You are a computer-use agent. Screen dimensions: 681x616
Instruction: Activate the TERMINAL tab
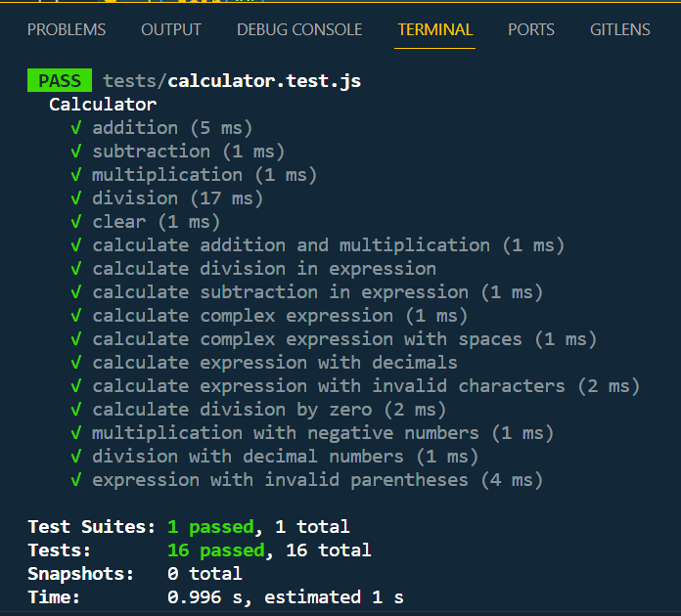435,30
